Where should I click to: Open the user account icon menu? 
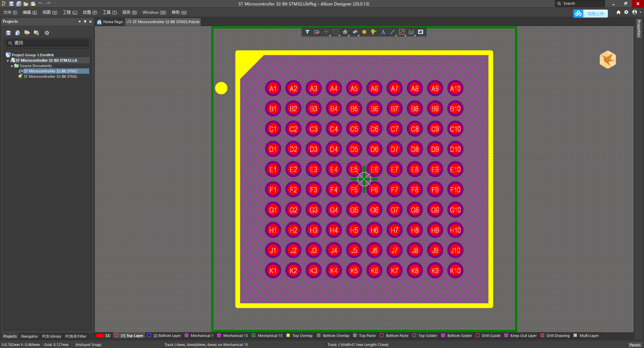click(x=635, y=12)
